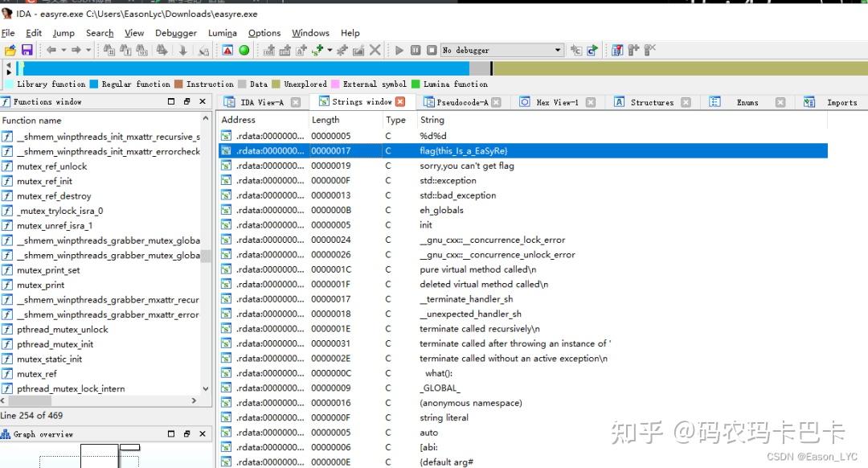Start the debugger with the Play icon

pos(399,50)
